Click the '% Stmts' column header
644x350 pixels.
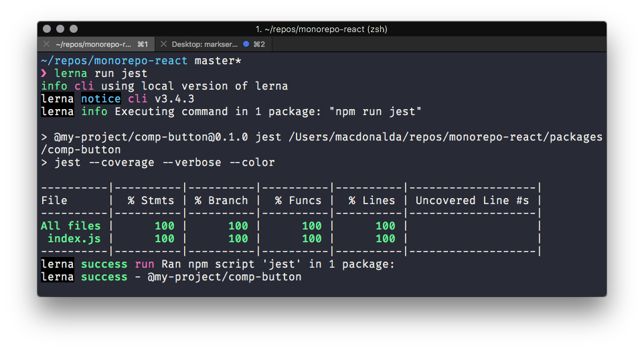pos(151,200)
